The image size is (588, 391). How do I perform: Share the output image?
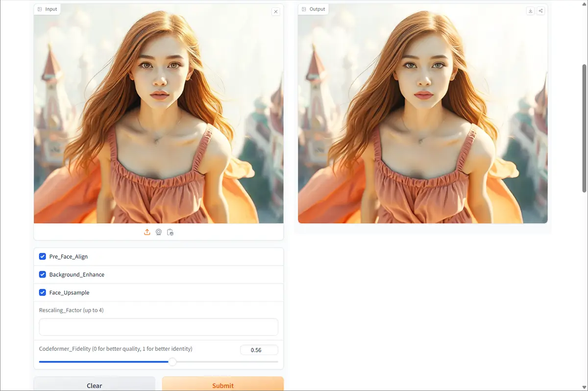click(540, 11)
